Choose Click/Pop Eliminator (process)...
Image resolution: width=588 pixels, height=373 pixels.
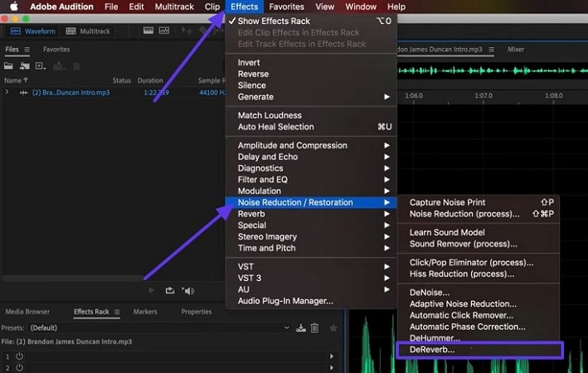coord(479,263)
